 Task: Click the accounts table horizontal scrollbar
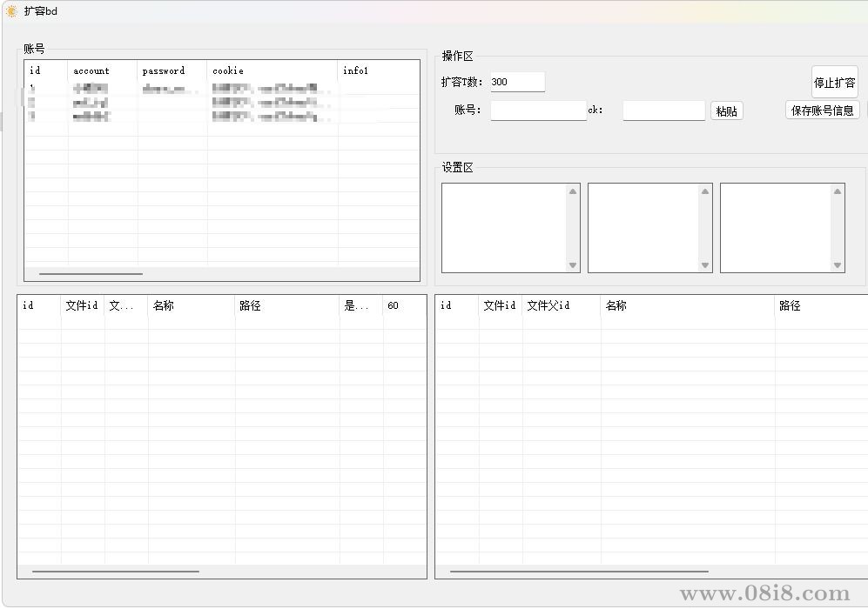coord(91,274)
